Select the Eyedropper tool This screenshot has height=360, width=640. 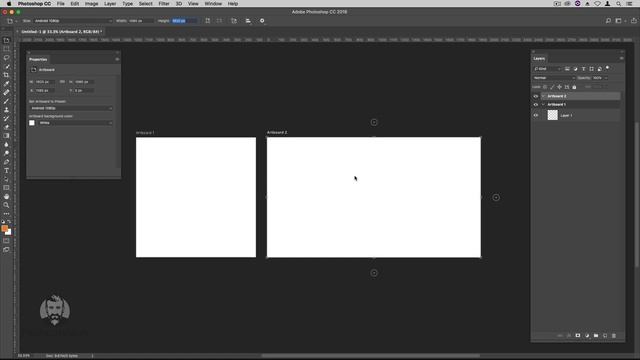(6, 84)
